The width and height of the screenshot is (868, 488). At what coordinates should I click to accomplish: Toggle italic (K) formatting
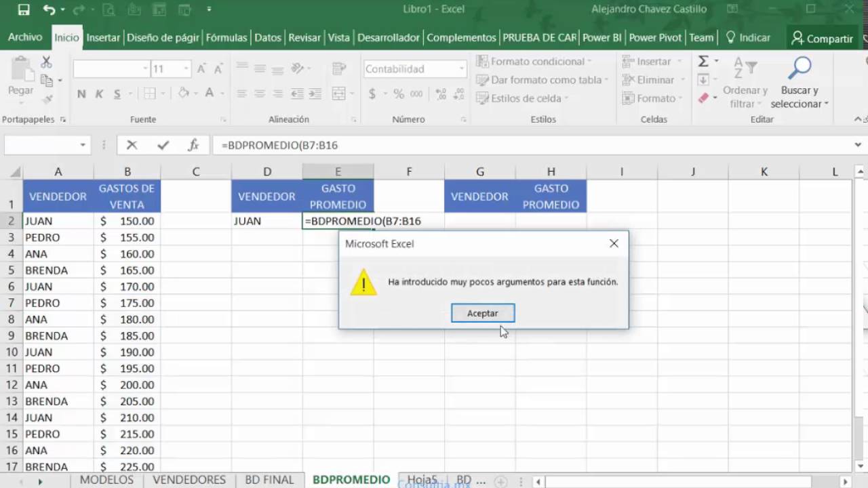[x=100, y=94]
